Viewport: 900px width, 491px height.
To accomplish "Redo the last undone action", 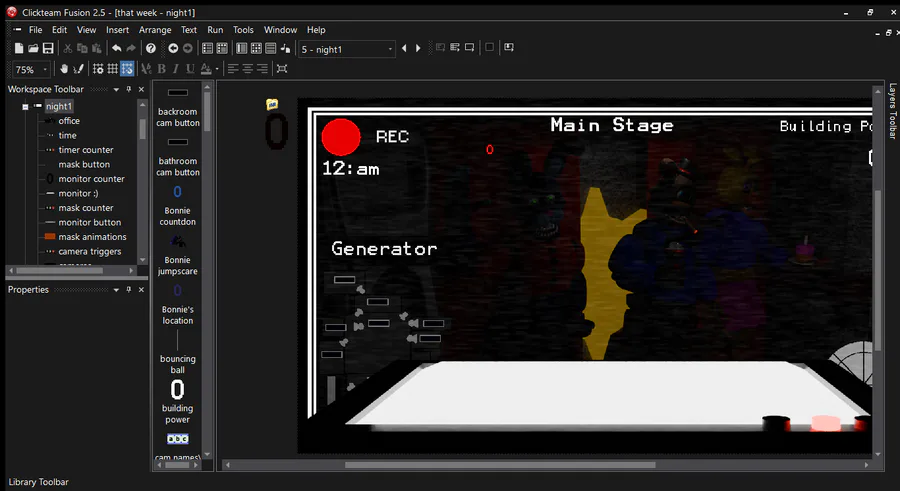I will click(x=131, y=48).
